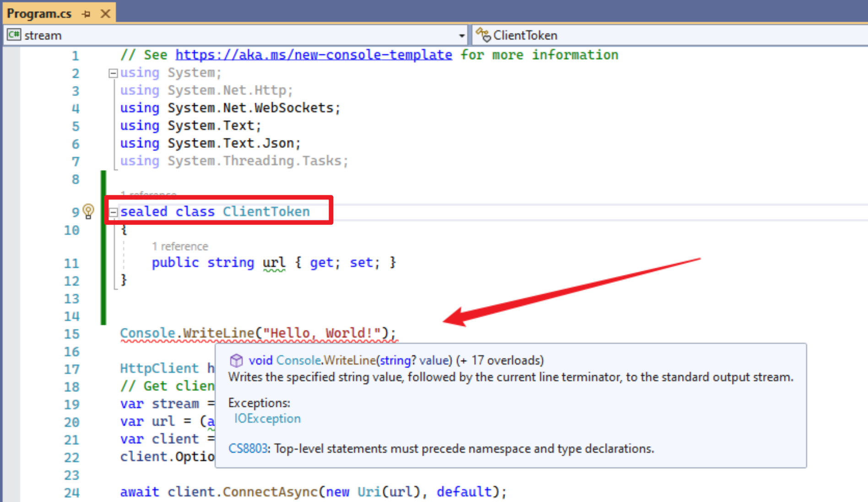Click the C# project icon beside stream

click(x=14, y=35)
